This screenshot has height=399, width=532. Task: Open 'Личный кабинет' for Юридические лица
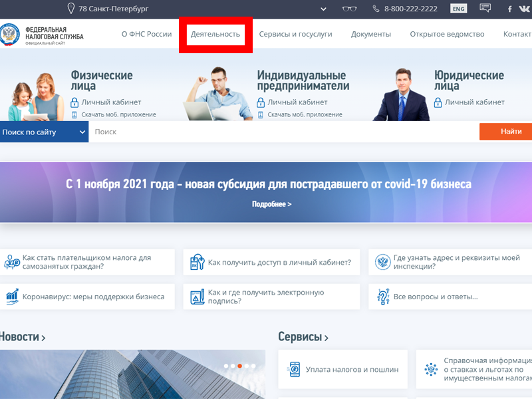(475, 102)
